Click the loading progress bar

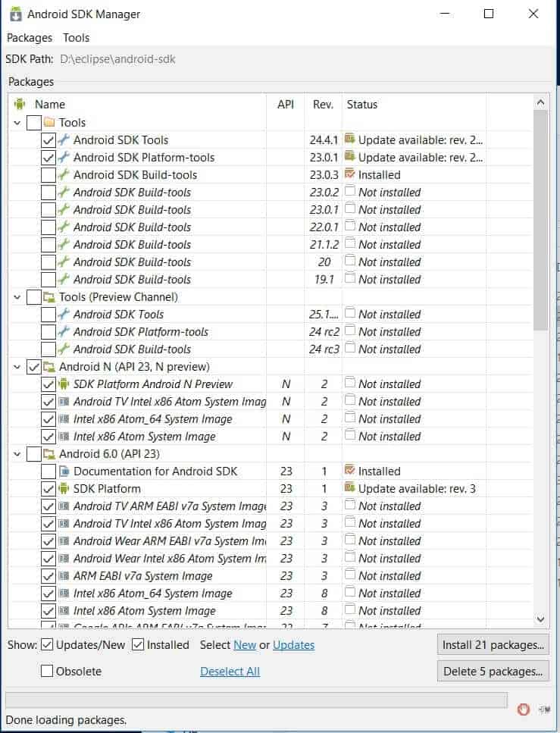[x=256, y=700]
